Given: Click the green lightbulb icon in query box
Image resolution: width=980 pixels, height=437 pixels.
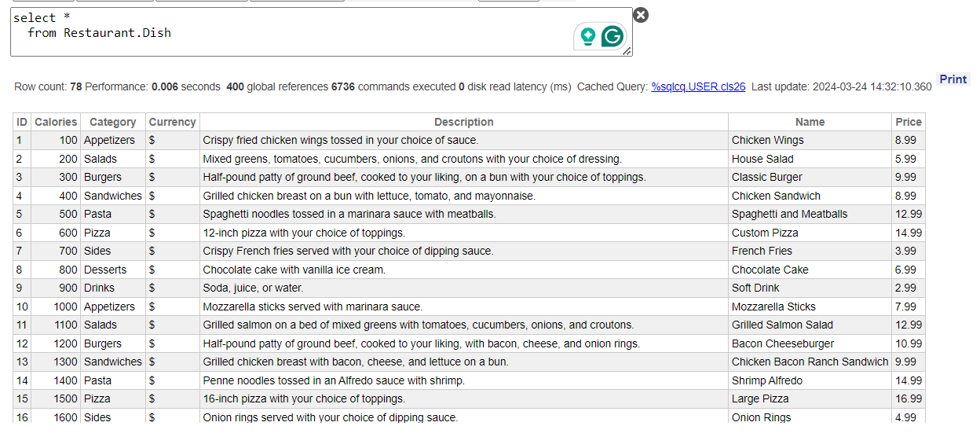Looking at the screenshot, I should (x=587, y=36).
